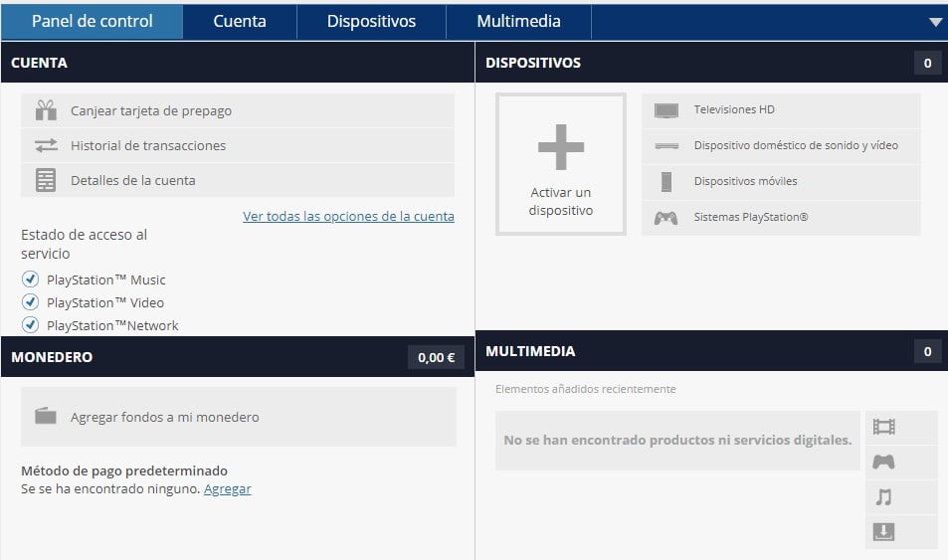
Task: Open the dropdown arrow in the navigation bar
Action: (935, 22)
